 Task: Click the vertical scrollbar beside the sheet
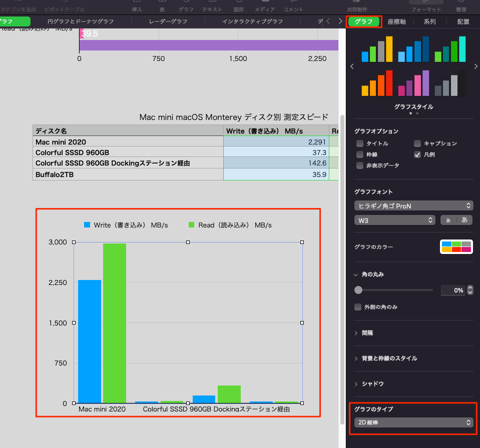click(x=342, y=269)
